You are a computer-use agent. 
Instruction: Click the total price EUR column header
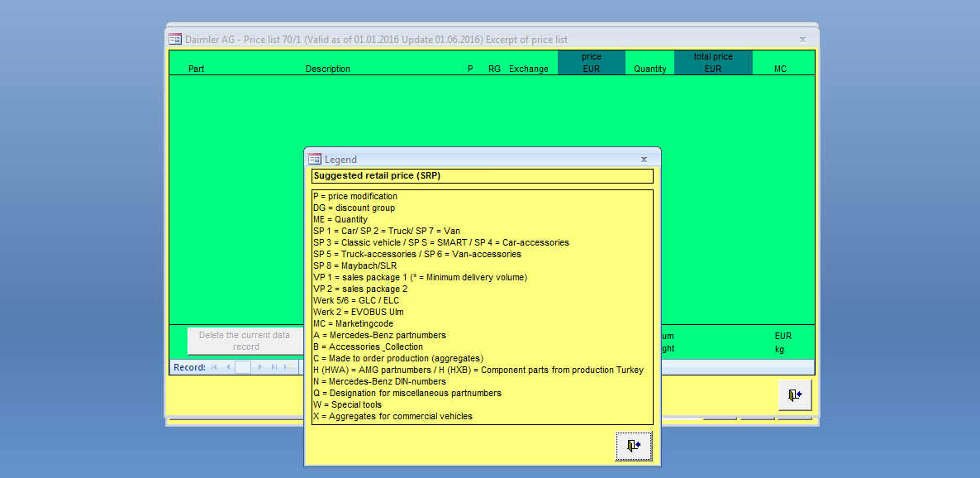pos(713,63)
